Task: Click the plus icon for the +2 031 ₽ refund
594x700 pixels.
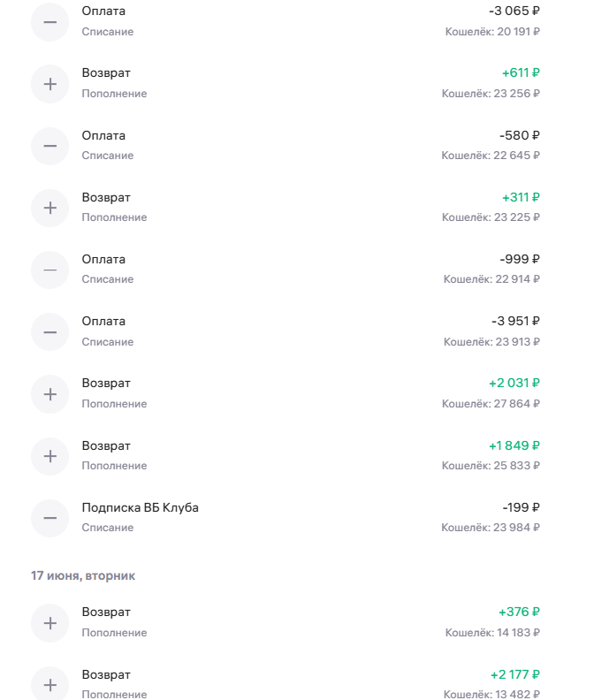Action: tap(50, 394)
